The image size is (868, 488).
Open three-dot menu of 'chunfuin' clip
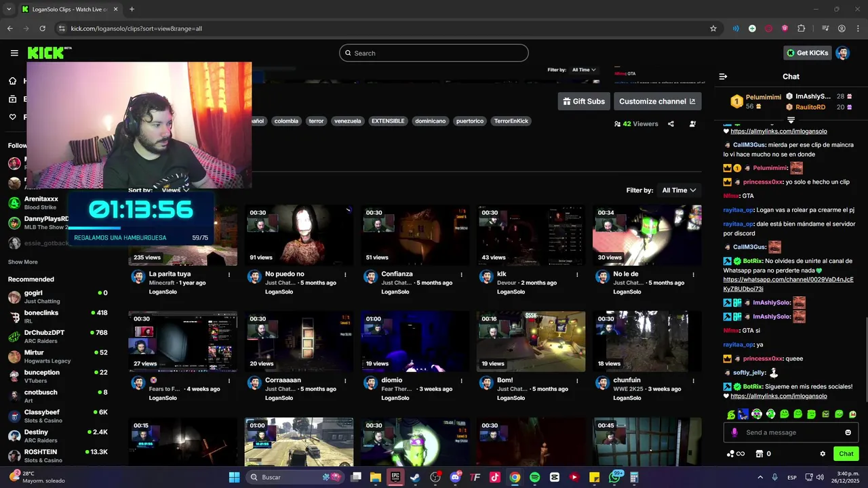click(x=693, y=381)
